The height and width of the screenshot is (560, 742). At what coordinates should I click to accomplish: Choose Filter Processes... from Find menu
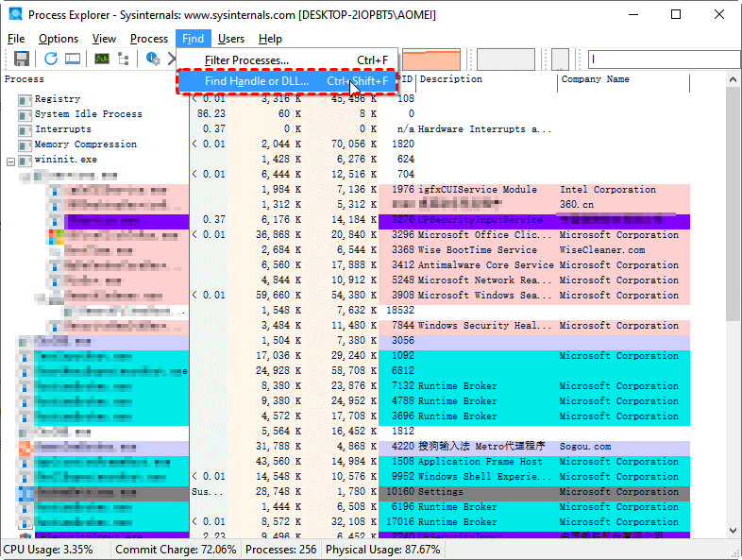tap(287, 60)
